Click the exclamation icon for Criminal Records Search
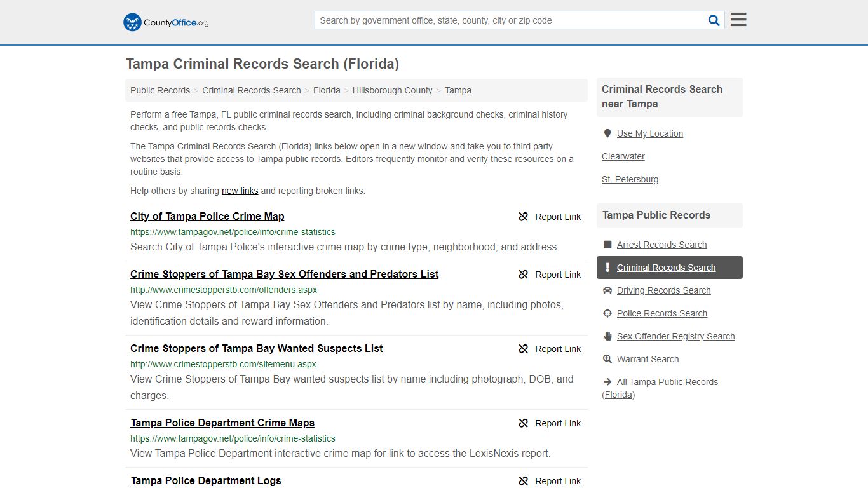The image size is (868, 488). point(607,268)
